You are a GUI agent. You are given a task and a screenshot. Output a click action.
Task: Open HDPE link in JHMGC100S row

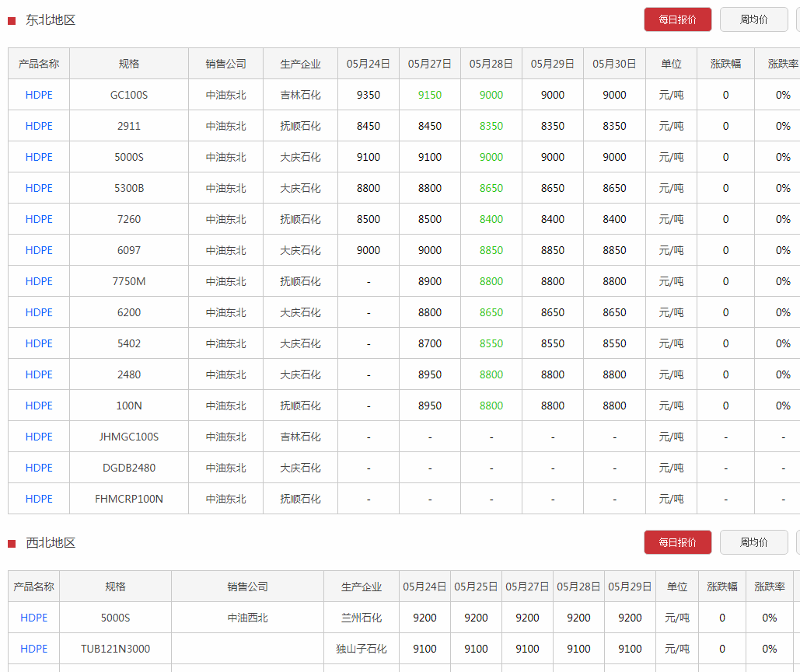point(39,437)
